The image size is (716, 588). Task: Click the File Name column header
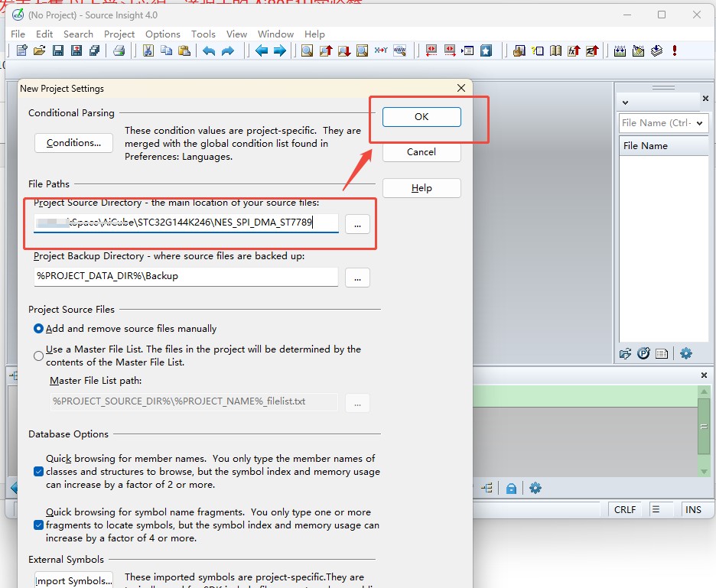pyautogui.click(x=663, y=146)
